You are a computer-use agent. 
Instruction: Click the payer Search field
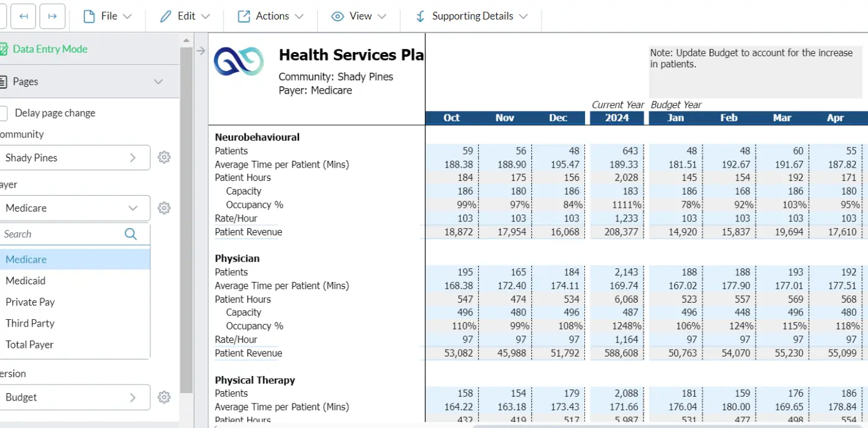tap(61, 234)
